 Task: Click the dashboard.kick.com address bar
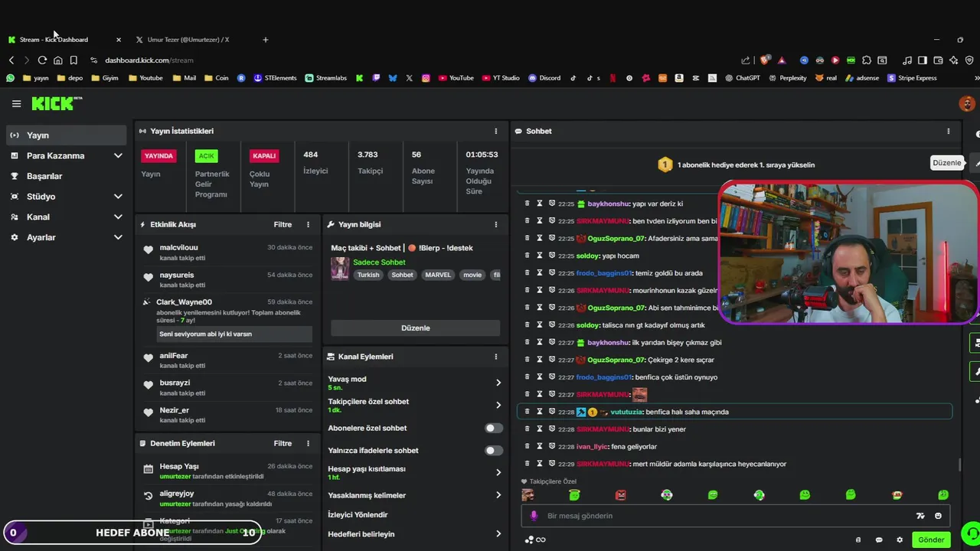point(149,60)
